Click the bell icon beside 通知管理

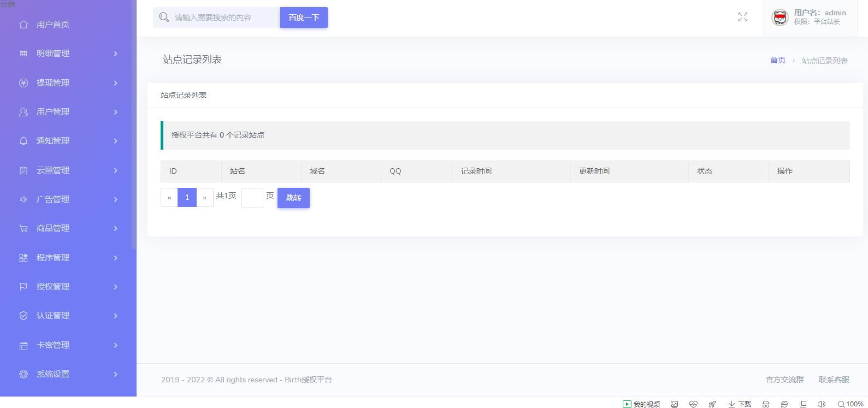coord(23,141)
